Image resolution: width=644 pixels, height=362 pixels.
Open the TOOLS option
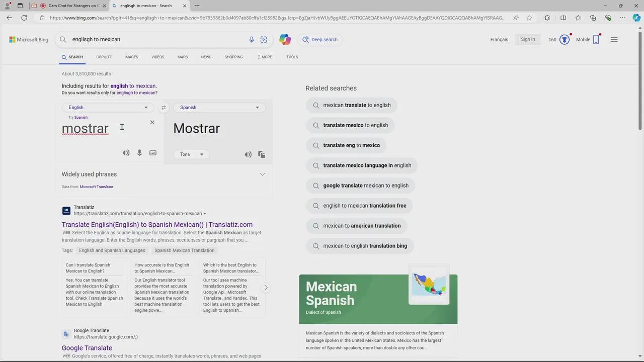292,57
